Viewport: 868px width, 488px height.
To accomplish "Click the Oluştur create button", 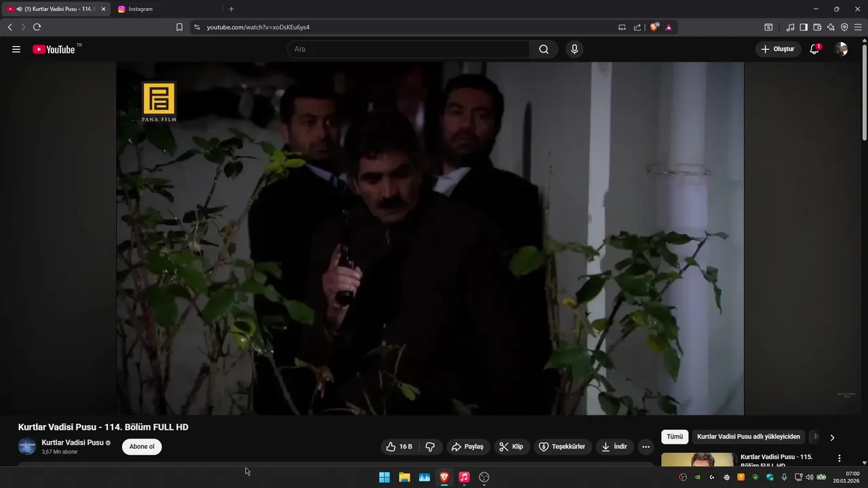I will coord(778,49).
